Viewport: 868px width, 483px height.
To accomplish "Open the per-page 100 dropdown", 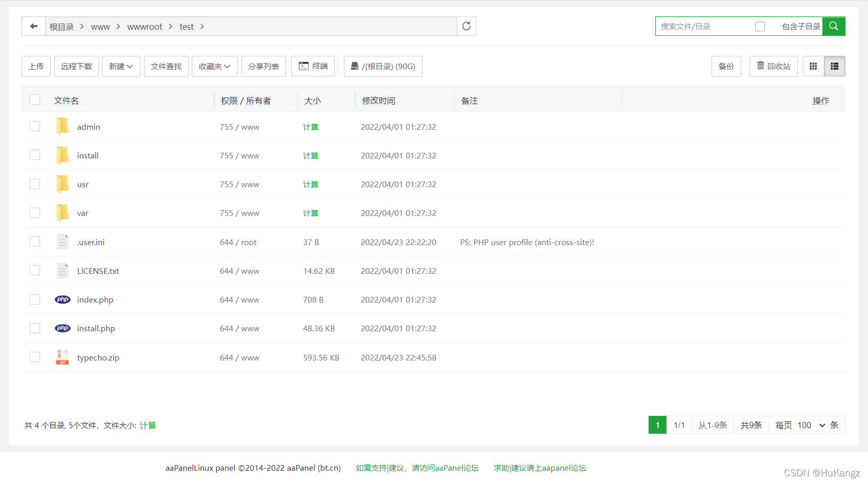I will tap(811, 425).
